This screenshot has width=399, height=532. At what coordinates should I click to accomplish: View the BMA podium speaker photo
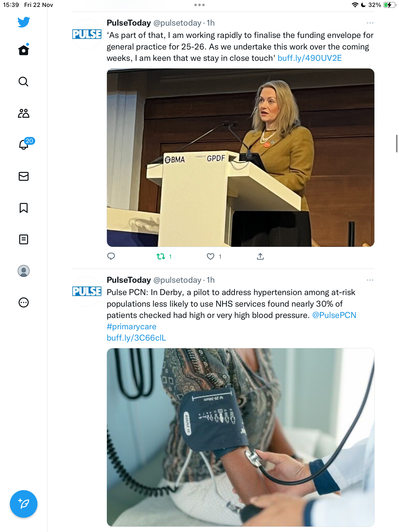[x=241, y=158]
